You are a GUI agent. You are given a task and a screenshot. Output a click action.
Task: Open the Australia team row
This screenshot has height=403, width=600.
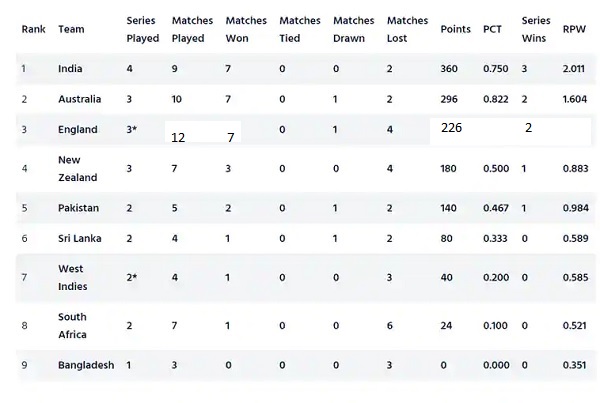point(305,99)
